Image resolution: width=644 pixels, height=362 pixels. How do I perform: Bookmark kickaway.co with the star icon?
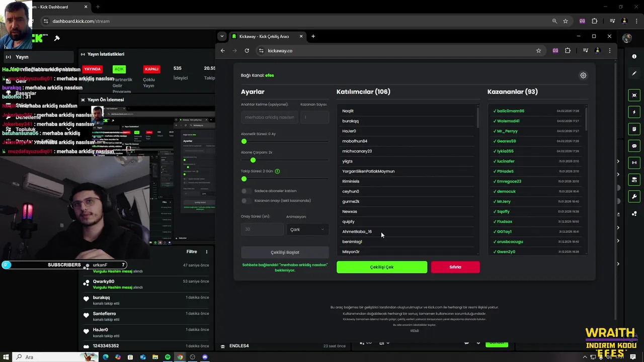(x=538, y=51)
